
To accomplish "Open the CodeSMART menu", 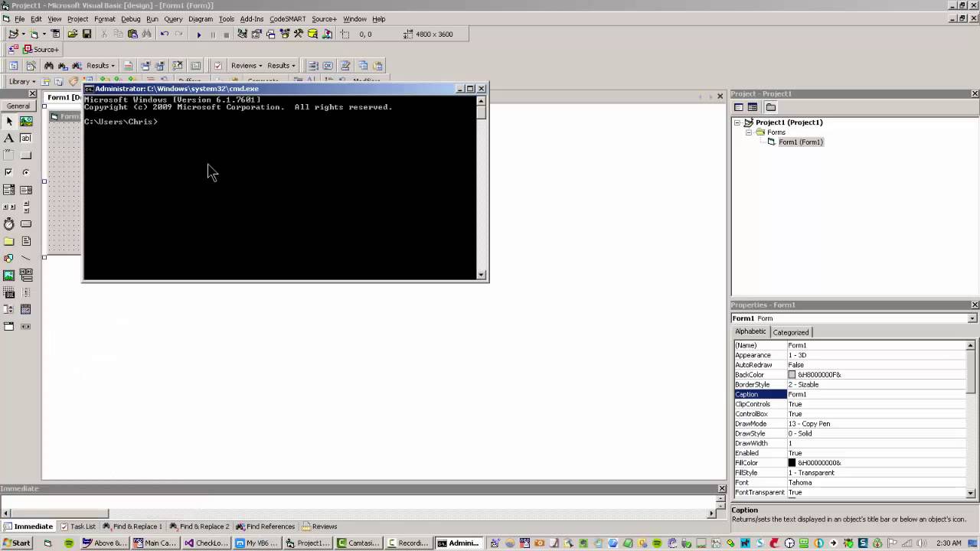I will 287,19.
